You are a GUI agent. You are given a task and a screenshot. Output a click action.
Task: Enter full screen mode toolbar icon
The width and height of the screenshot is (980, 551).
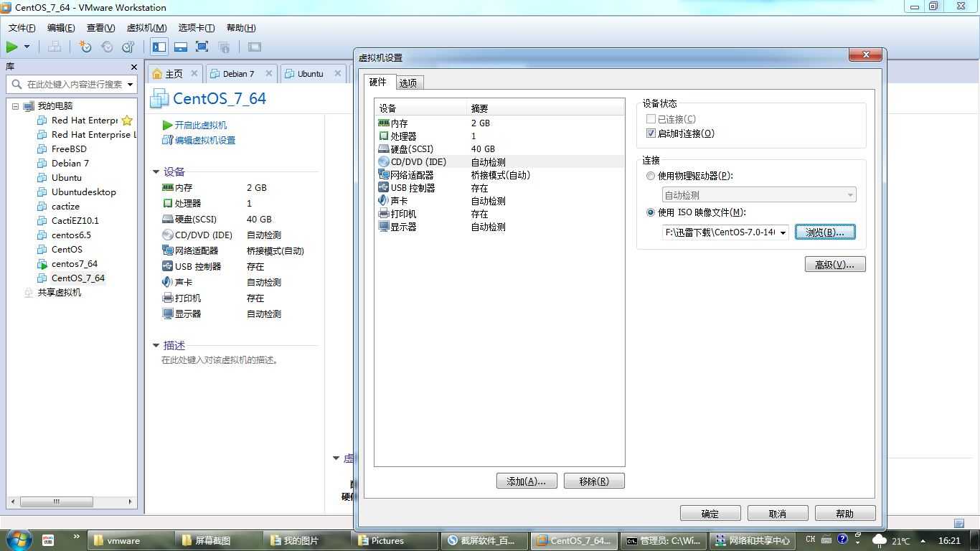coord(202,47)
